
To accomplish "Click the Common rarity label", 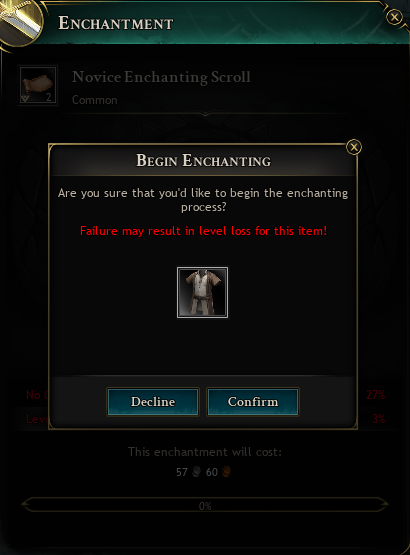I will point(95,100).
